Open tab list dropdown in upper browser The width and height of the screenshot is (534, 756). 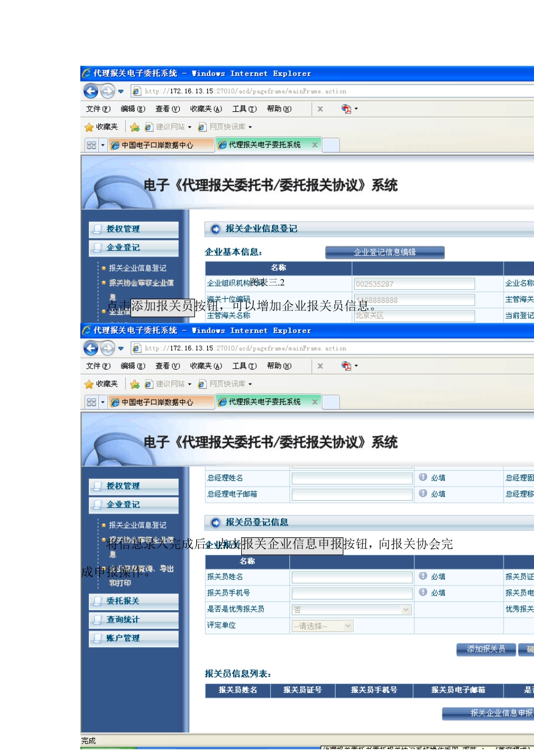[x=103, y=145]
